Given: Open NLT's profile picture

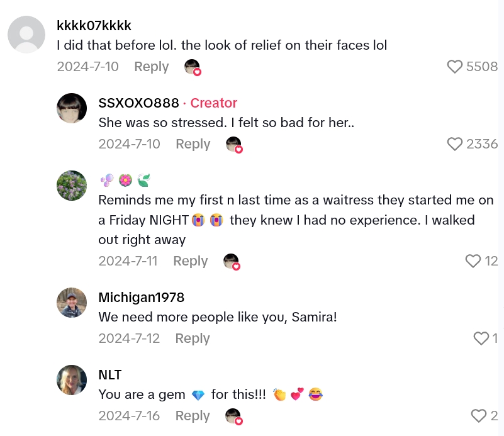Looking at the screenshot, I should (x=72, y=380).
